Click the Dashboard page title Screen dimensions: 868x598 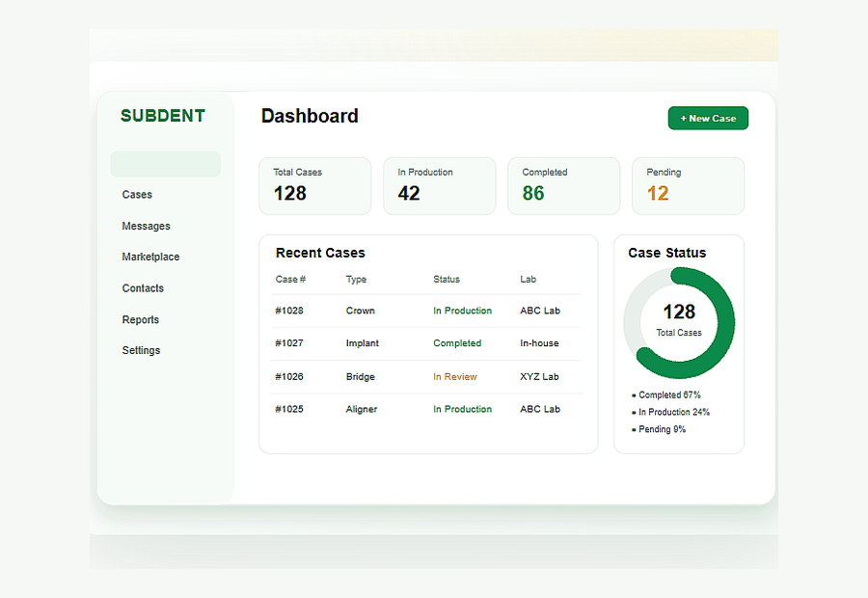pyautogui.click(x=310, y=116)
